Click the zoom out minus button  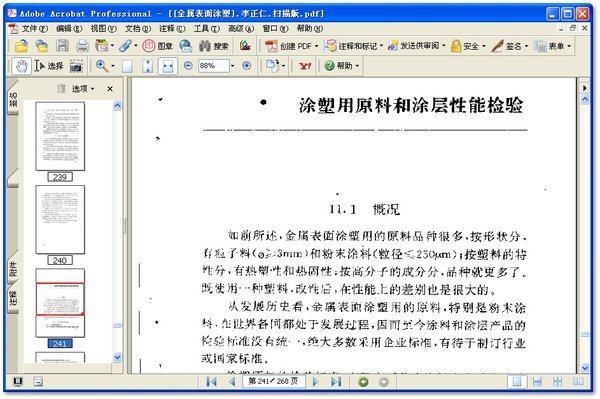pos(188,66)
